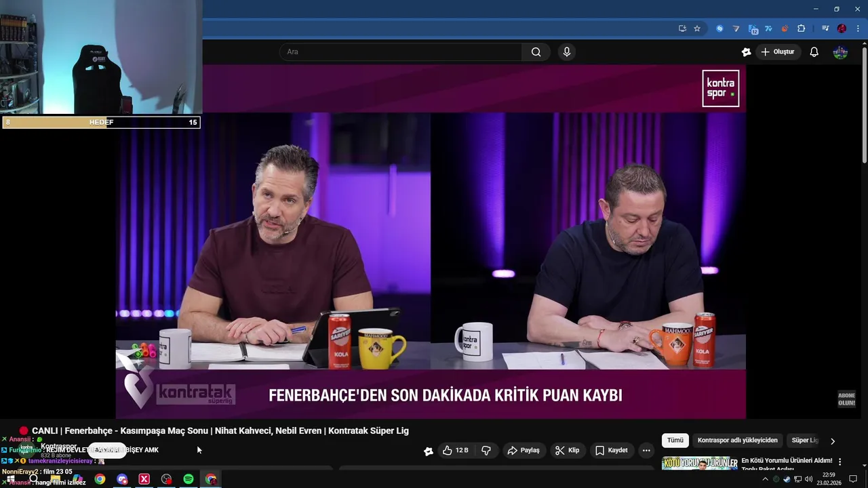Open options menu for En Kötü Yorumlu video
Image resolution: width=868 pixels, height=488 pixels.
tap(840, 462)
